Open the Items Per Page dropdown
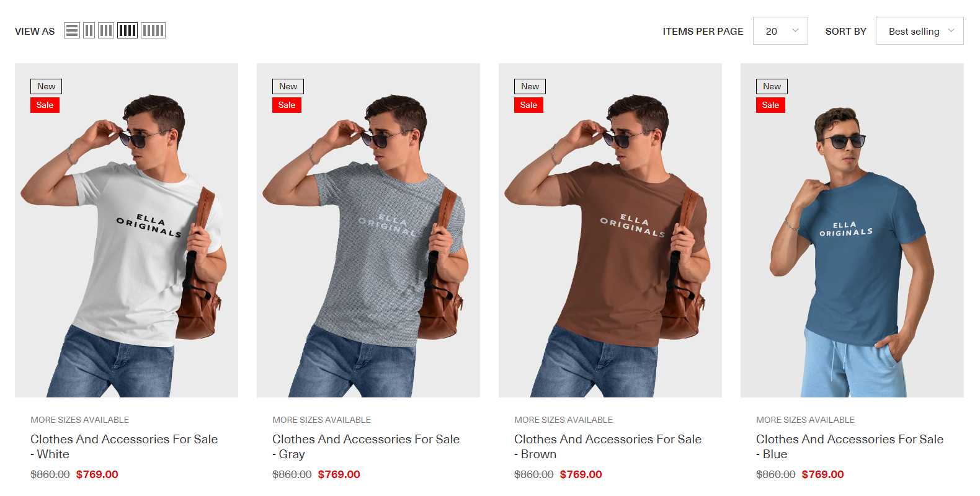 [x=780, y=31]
